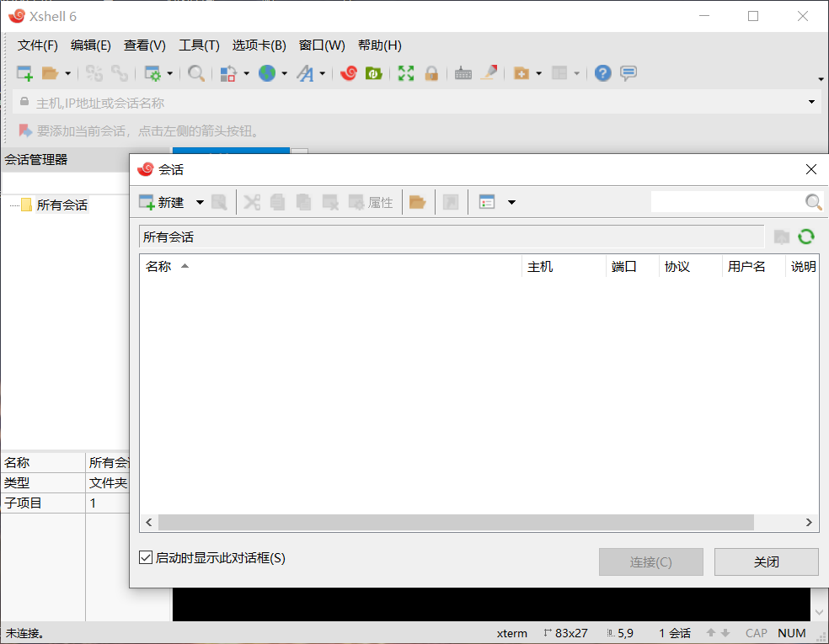Select 所有会话 folder in session manager tree

coord(62,205)
